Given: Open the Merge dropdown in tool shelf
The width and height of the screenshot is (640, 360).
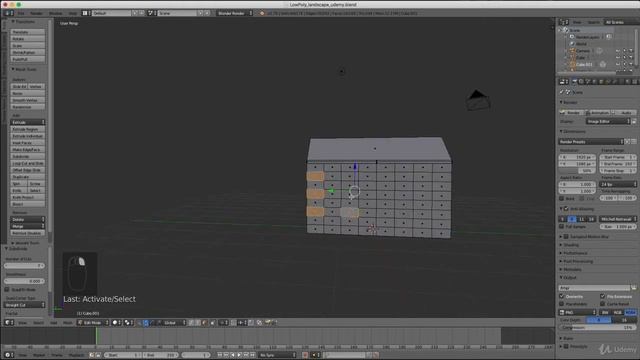Looking at the screenshot, I should [27, 226].
